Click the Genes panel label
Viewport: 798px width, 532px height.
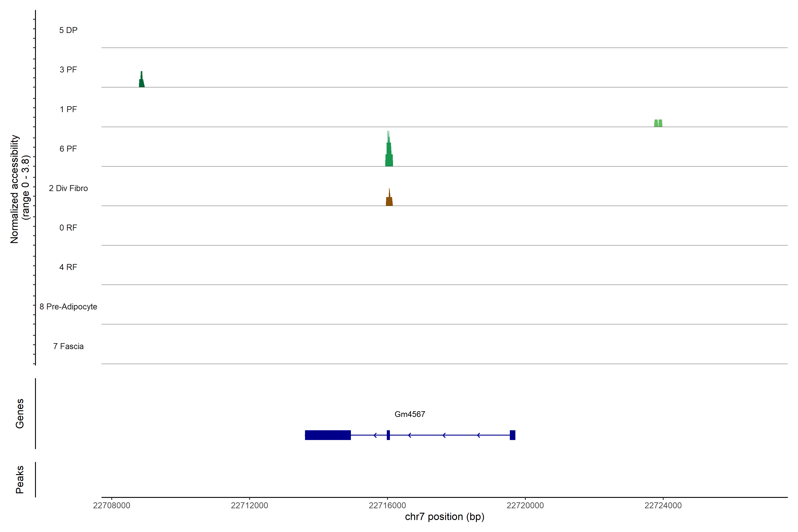pyautogui.click(x=20, y=414)
